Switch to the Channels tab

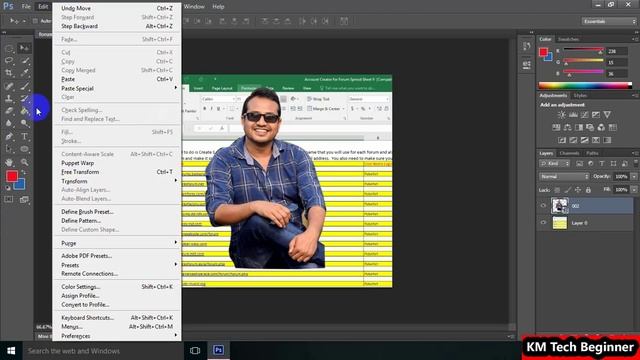coord(569,153)
